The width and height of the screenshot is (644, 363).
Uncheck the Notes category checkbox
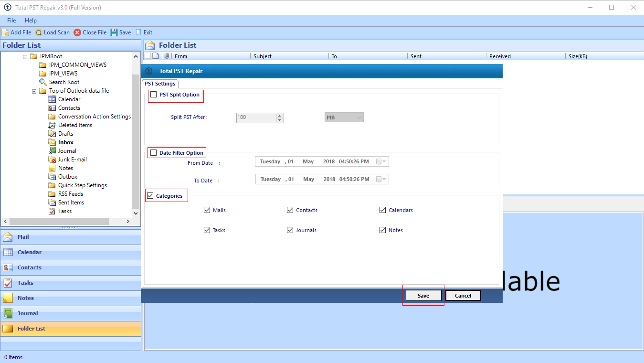382,230
